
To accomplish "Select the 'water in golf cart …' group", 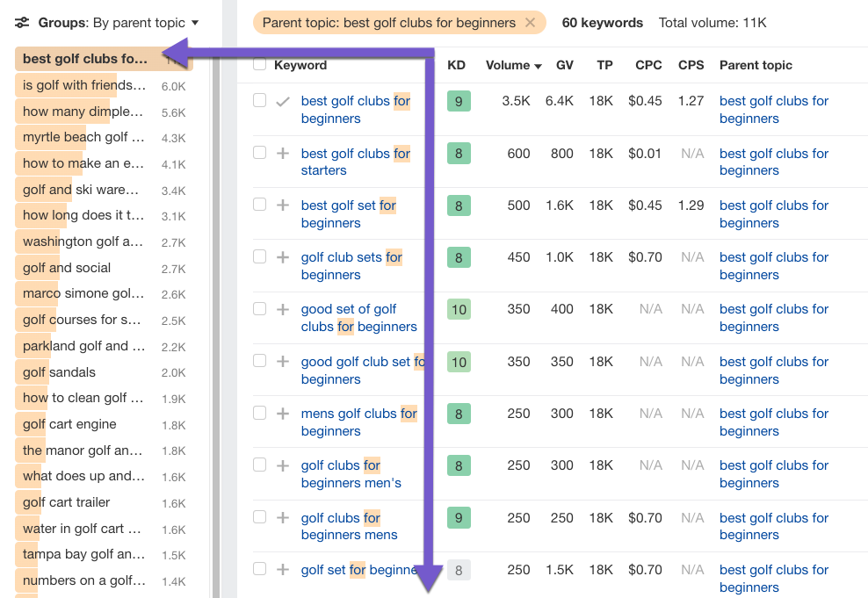I will click(104, 529).
